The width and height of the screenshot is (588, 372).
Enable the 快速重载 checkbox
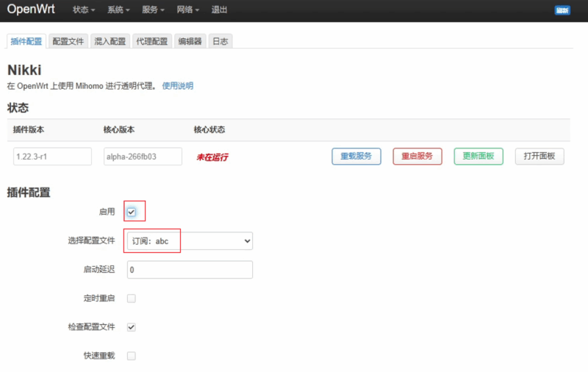point(132,356)
